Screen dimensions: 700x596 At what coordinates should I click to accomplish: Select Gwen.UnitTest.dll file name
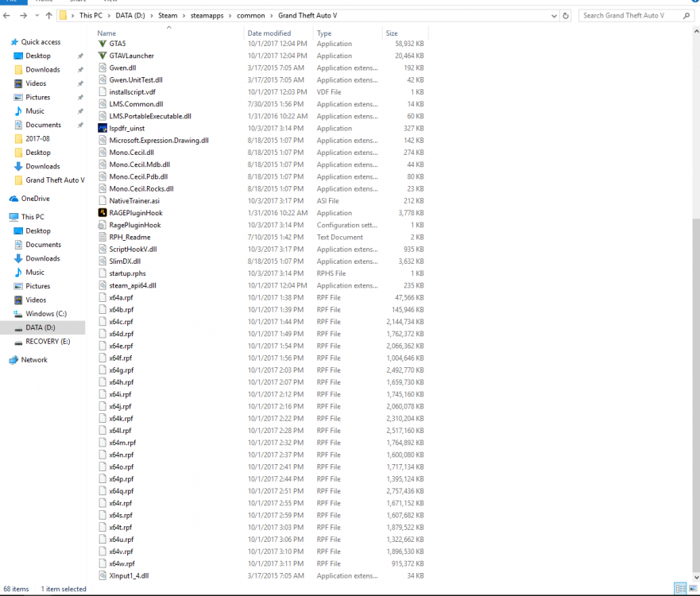coord(136,80)
